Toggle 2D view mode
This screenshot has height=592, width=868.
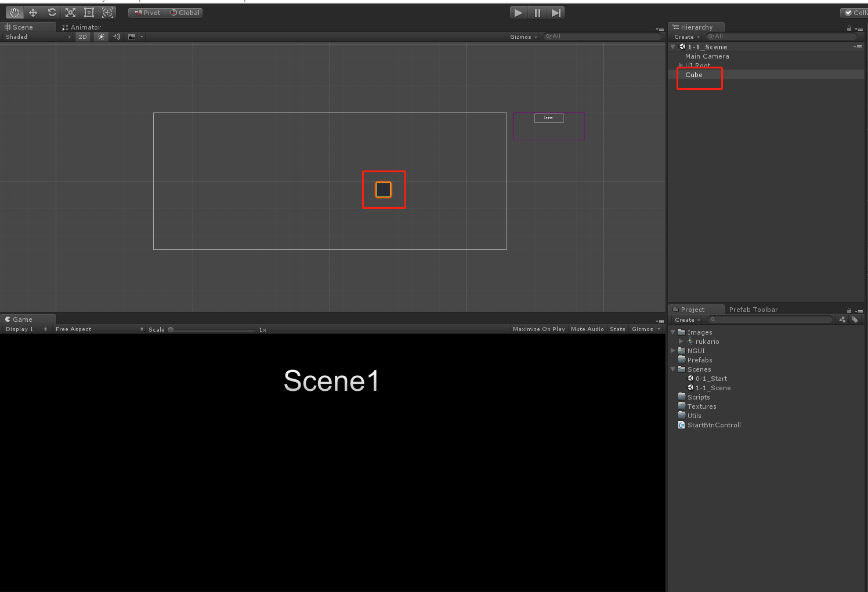[82, 37]
